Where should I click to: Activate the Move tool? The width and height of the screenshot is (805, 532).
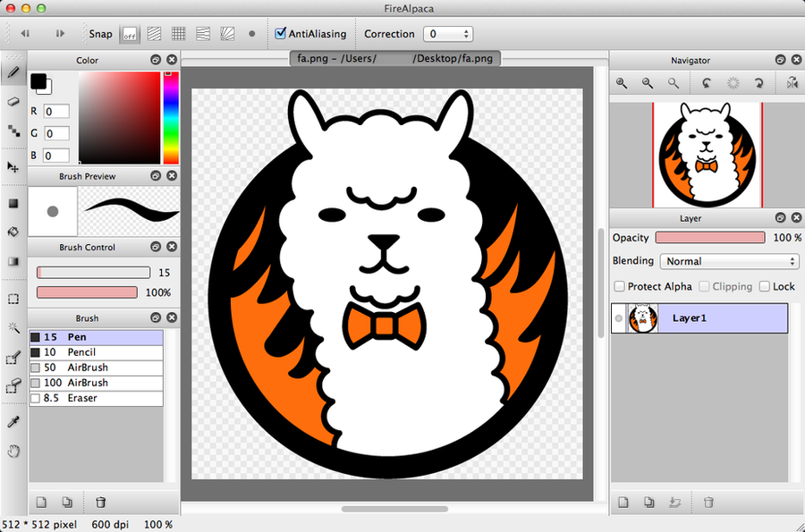click(13, 167)
